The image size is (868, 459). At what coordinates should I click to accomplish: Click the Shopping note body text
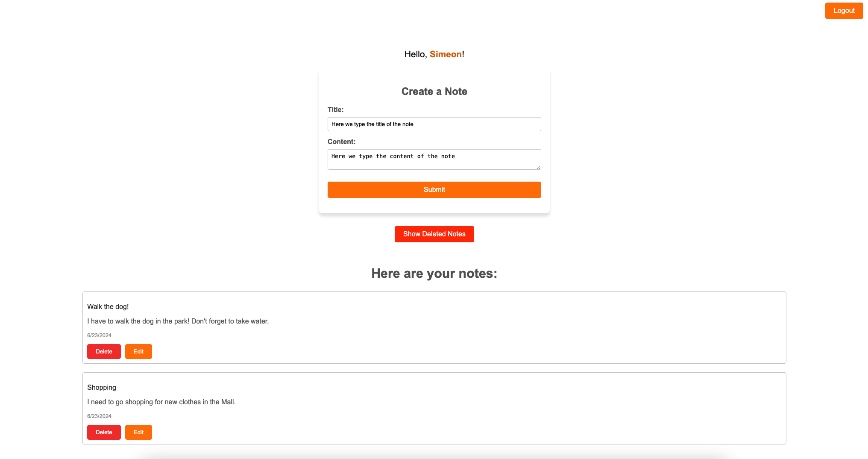(161, 402)
